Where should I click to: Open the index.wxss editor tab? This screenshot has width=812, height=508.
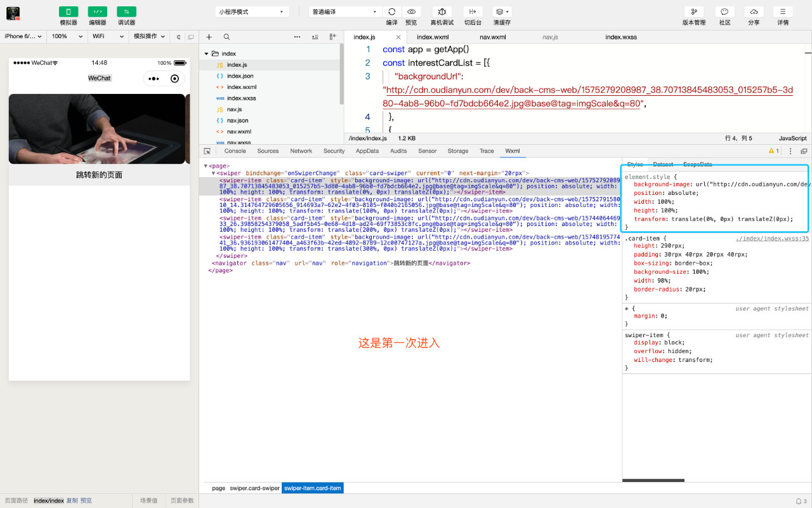point(621,37)
